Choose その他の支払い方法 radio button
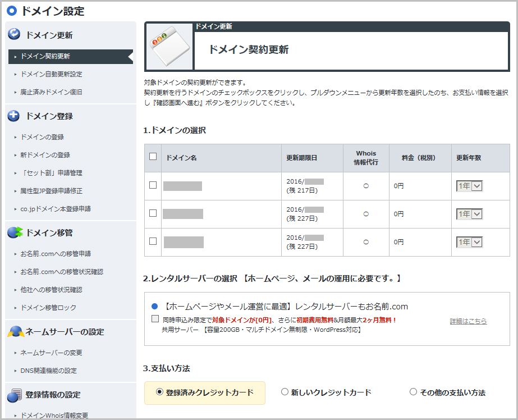 (x=414, y=392)
